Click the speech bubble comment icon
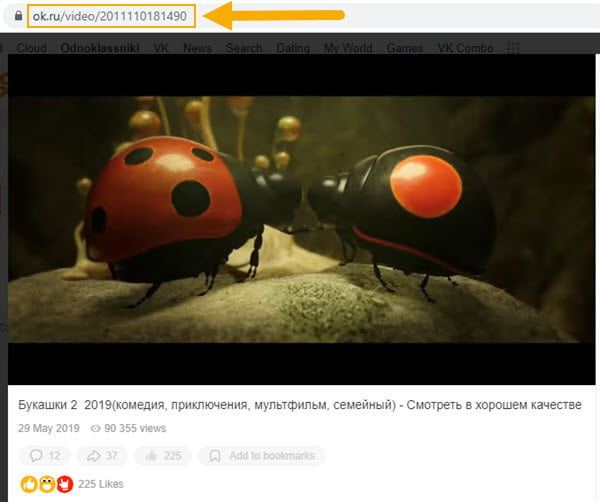This screenshot has width=600, height=502. coord(36,456)
